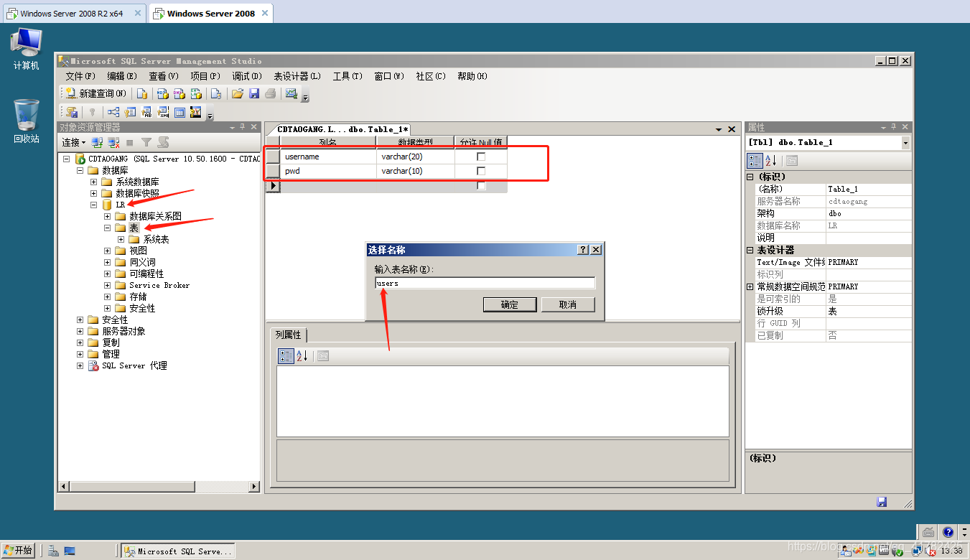The image size is (970, 560).
Task: Click the Alphabetical sort icon in Properties
Action: [x=771, y=161]
